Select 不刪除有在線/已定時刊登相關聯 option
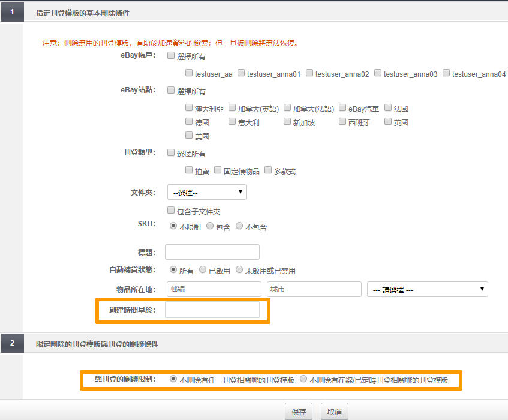This screenshot has width=508, height=420. [303, 379]
